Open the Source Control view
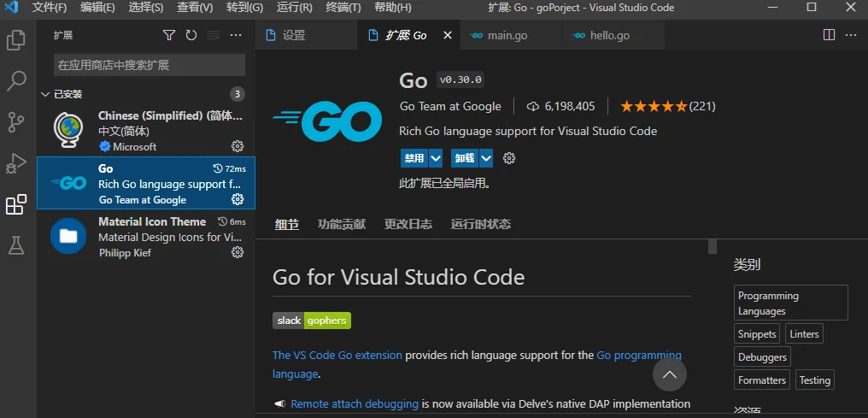This screenshot has width=868, height=418. tap(15, 121)
